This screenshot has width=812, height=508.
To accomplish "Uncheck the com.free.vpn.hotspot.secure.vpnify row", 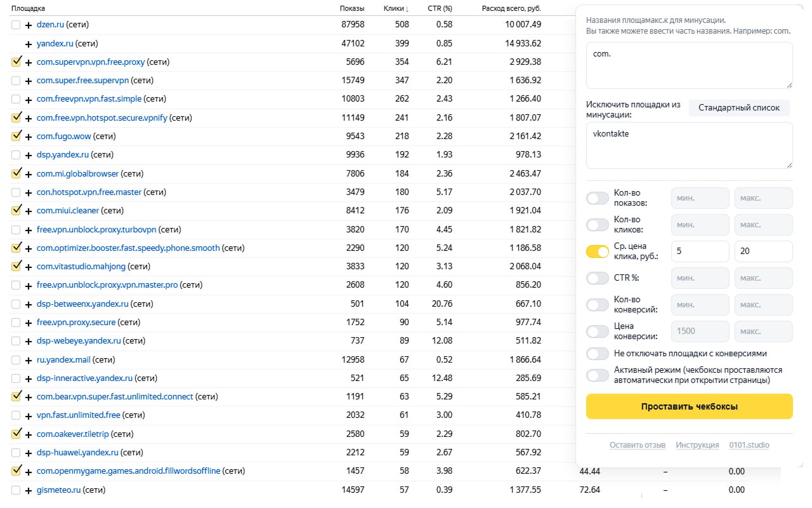I will [x=16, y=117].
